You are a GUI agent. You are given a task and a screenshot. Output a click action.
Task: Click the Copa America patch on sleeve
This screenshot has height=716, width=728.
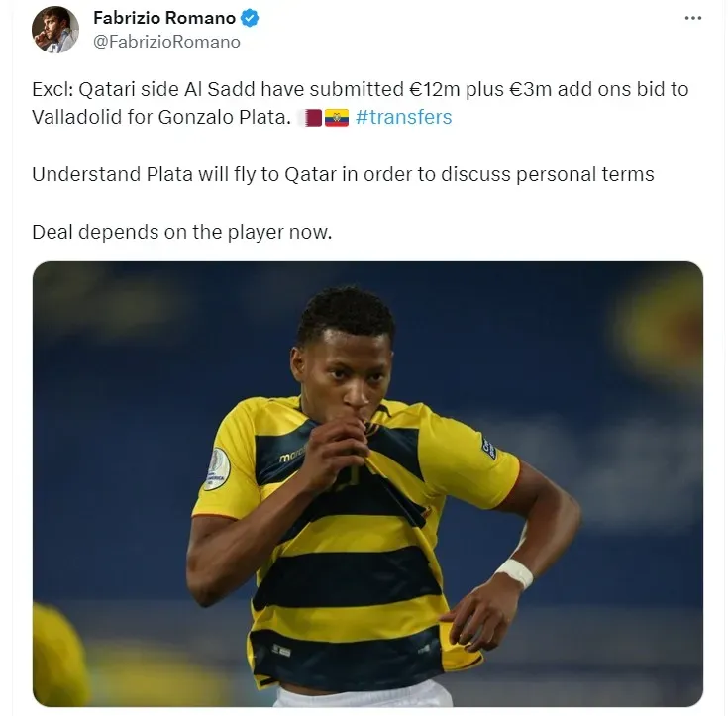pos(217,468)
